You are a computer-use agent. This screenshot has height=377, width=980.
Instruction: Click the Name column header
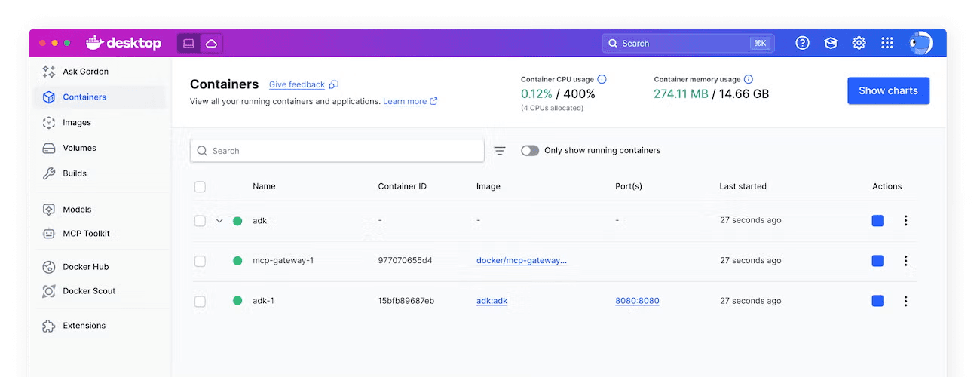pos(264,186)
